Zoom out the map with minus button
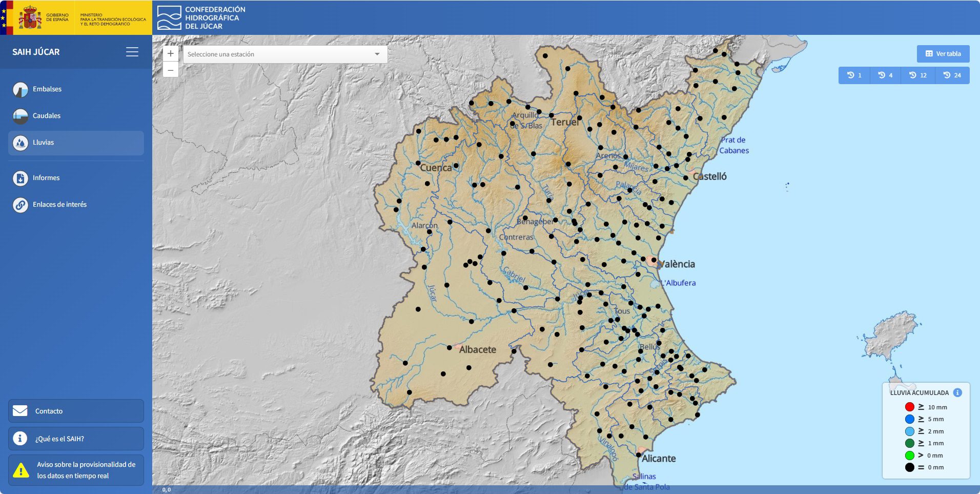 pos(171,70)
